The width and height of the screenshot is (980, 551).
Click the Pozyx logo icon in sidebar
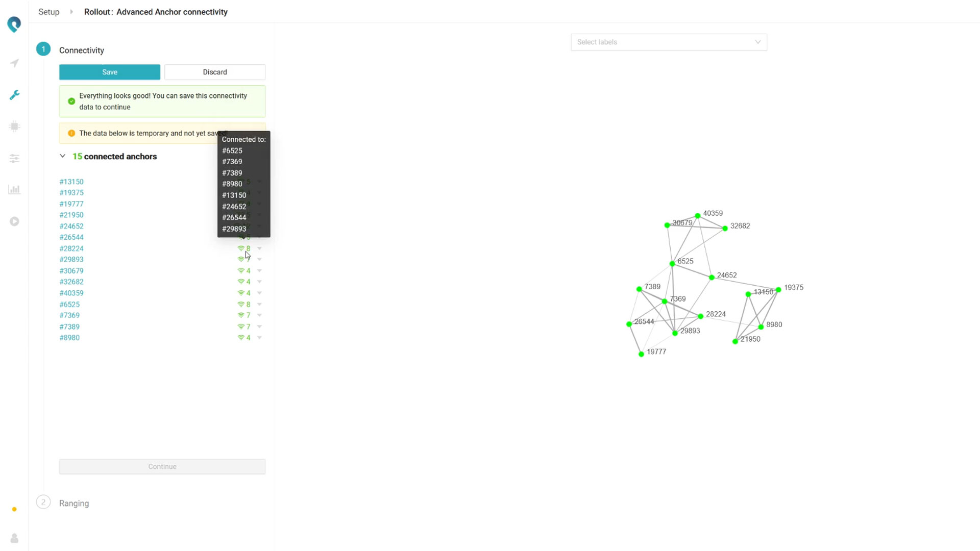(x=14, y=24)
